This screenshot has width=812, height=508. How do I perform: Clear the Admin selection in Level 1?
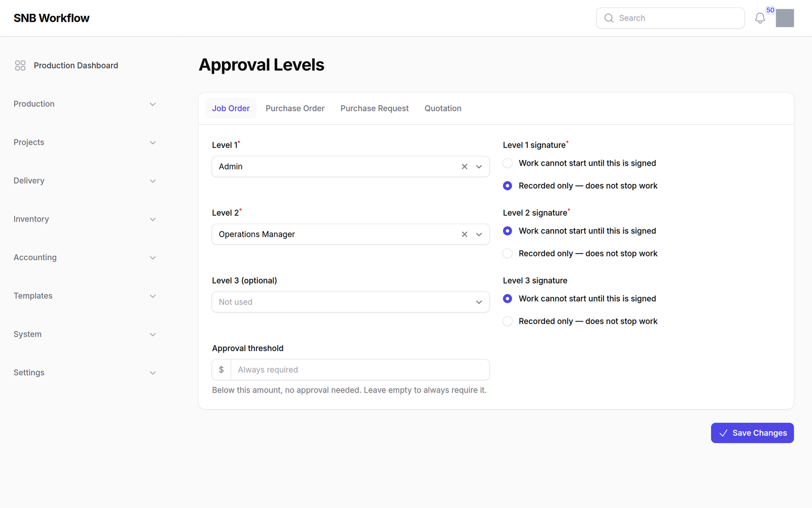(464, 167)
